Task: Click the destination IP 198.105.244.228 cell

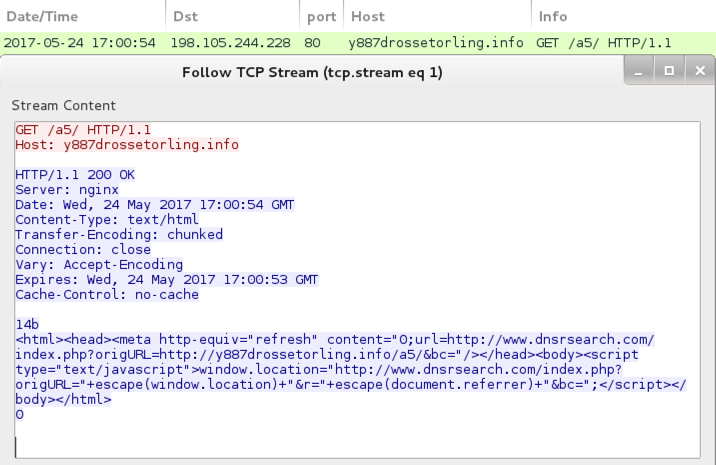Action: 231,43
